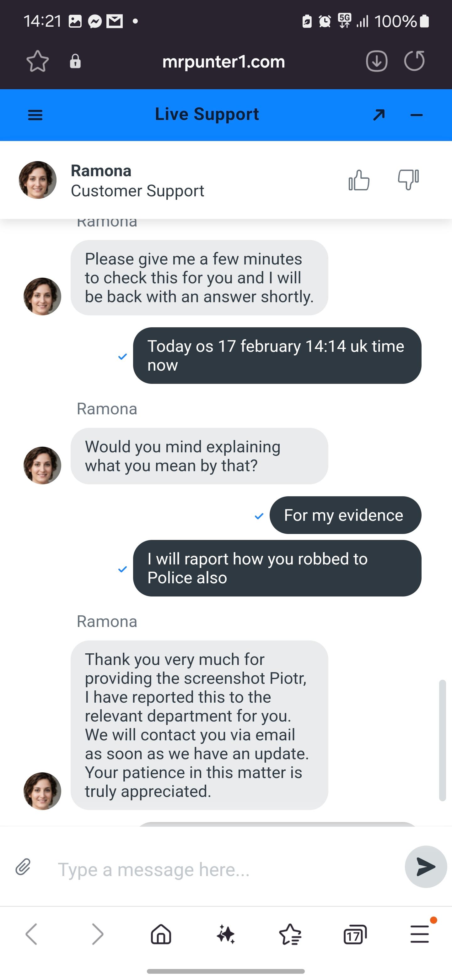Minimize the Live Support chat widget
The height and width of the screenshot is (980, 452).
[417, 115]
